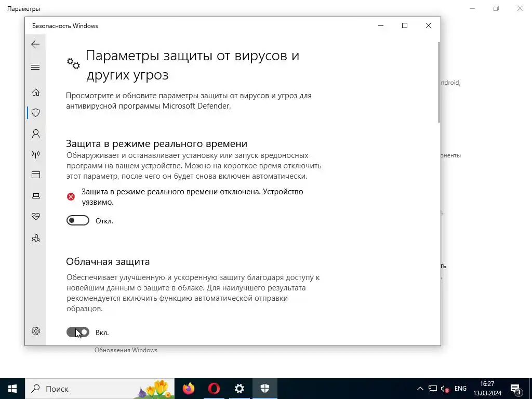Open the network icon in system tray
Screen dimensions: 532x399
(433, 389)
